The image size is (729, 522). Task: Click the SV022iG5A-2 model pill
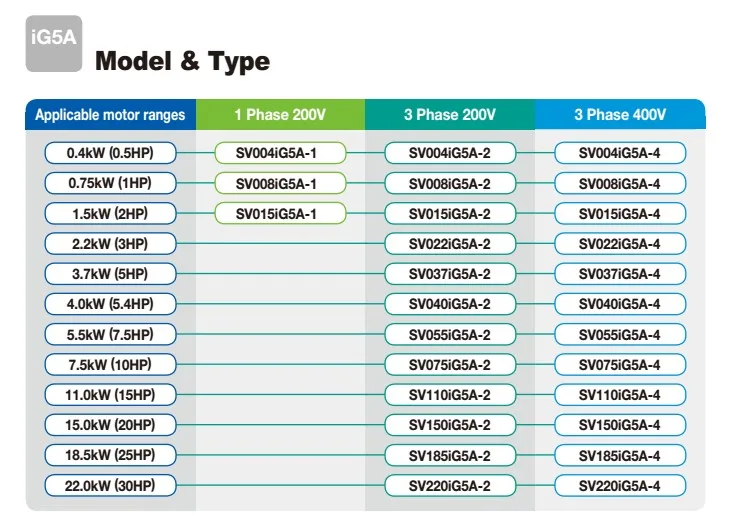(x=450, y=244)
